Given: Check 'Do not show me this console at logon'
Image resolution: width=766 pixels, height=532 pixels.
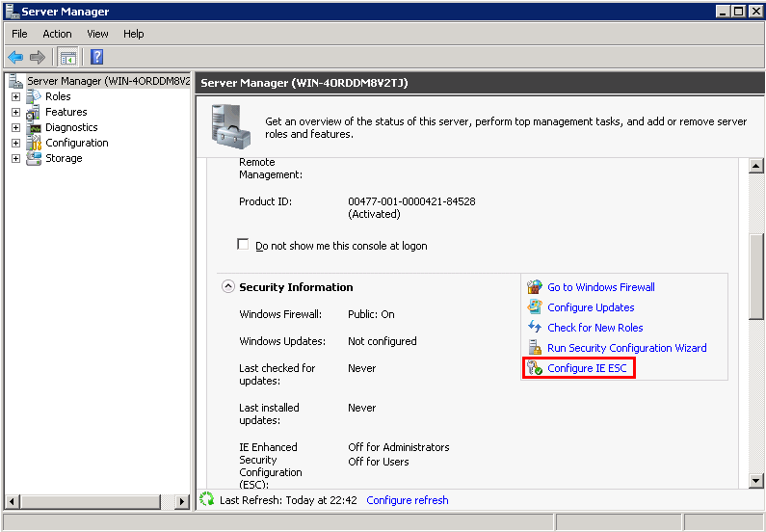Looking at the screenshot, I should (243, 244).
